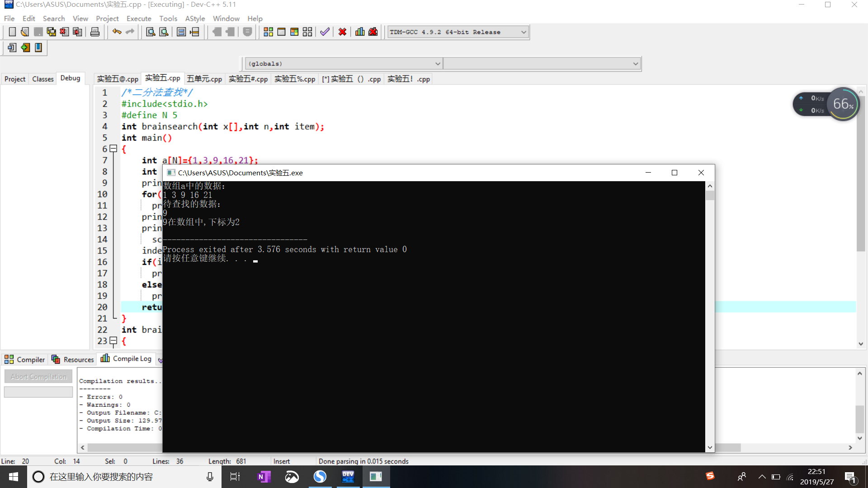Switch to the Classes sidebar tab
The image size is (868, 488).
tap(43, 79)
